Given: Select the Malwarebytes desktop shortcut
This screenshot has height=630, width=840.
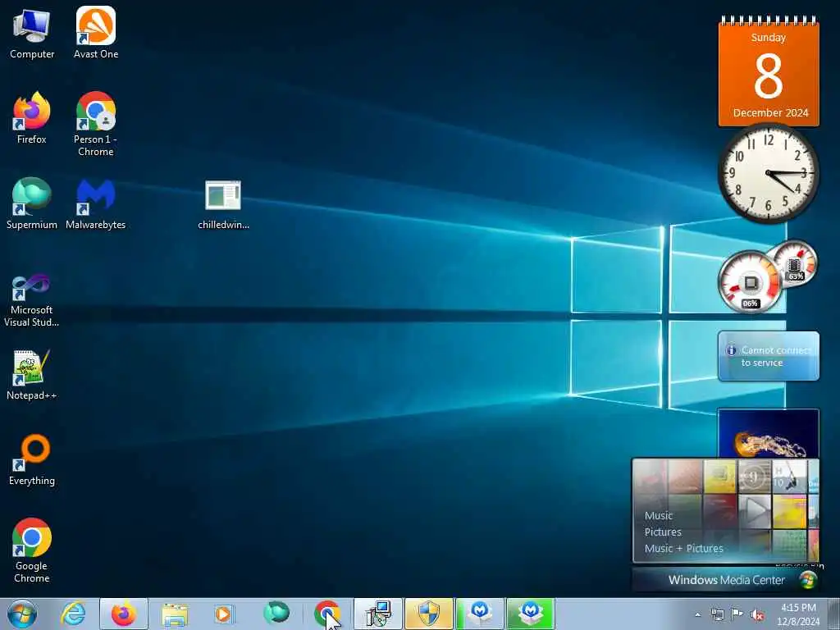Looking at the screenshot, I should point(96,203).
